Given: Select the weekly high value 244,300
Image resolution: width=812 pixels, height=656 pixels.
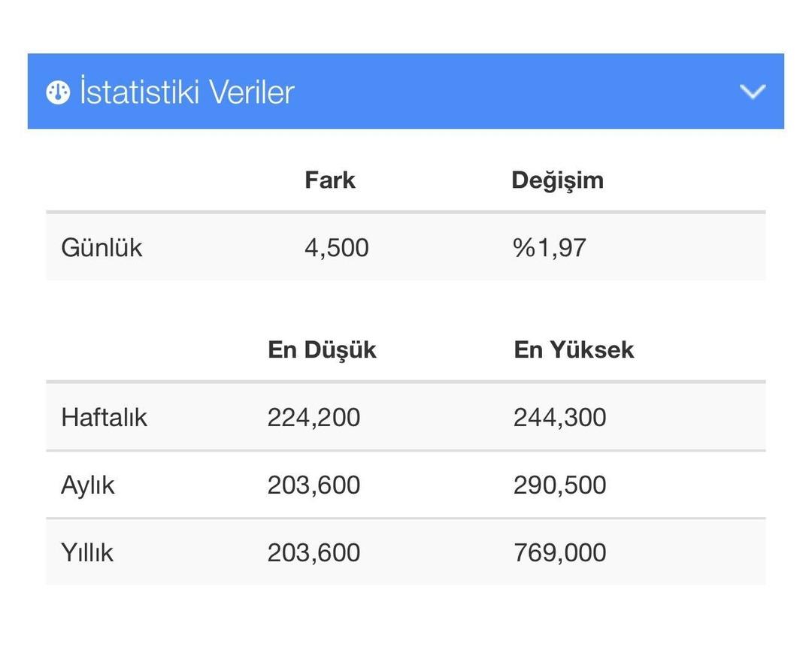Looking at the screenshot, I should [x=559, y=417].
